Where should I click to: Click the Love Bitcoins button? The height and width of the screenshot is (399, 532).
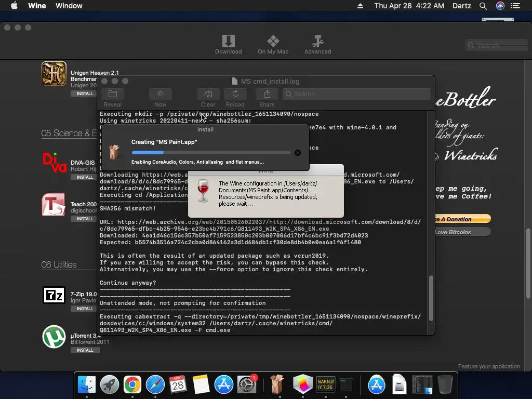point(463,232)
